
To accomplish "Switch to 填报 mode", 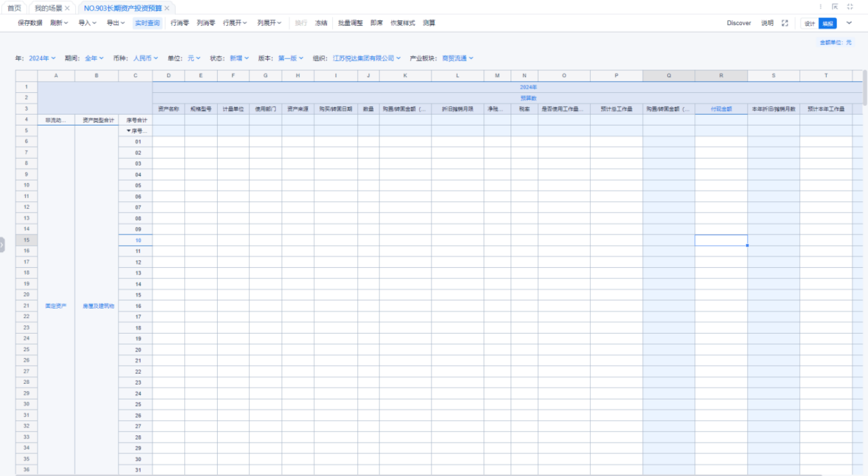I will [828, 23].
